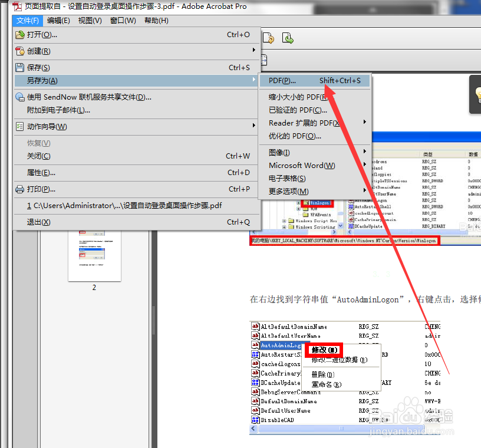Image resolution: width=481 pixels, height=448 pixels.
Task: Click the panel divider grip handle
Action: coord(153,319)
